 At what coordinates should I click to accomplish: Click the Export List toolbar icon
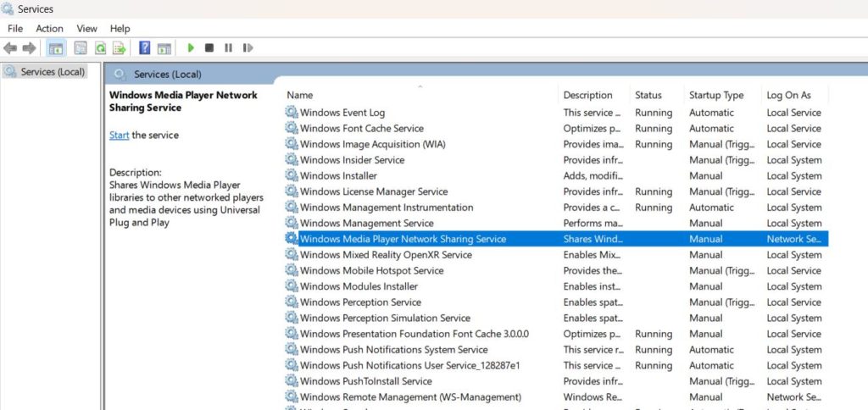point(120,48)
